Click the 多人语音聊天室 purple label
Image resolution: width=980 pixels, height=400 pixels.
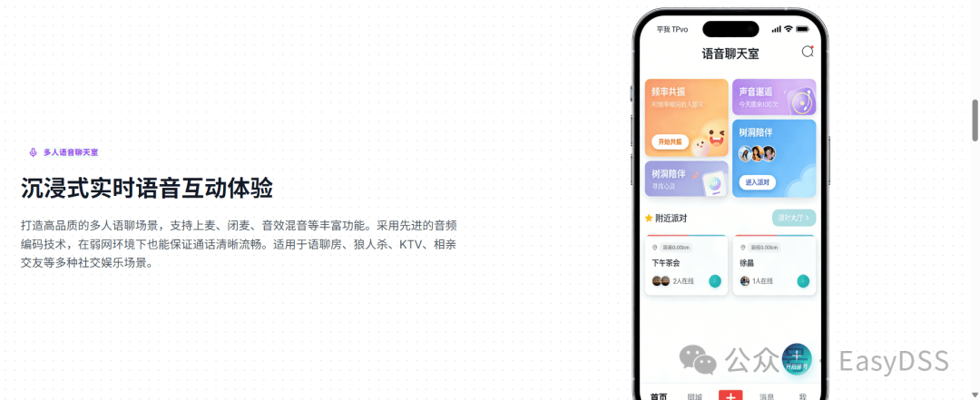71,152
